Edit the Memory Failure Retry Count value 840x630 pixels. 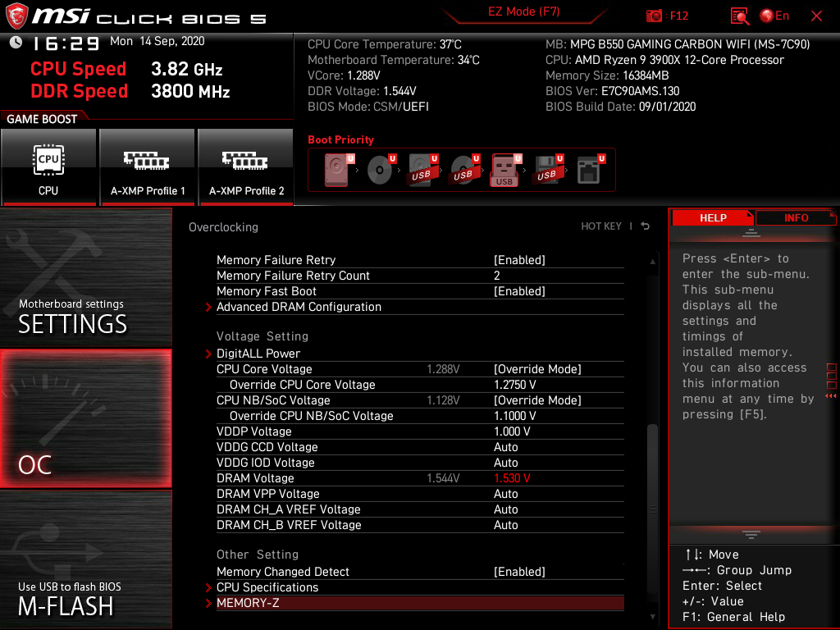[496, 276]
